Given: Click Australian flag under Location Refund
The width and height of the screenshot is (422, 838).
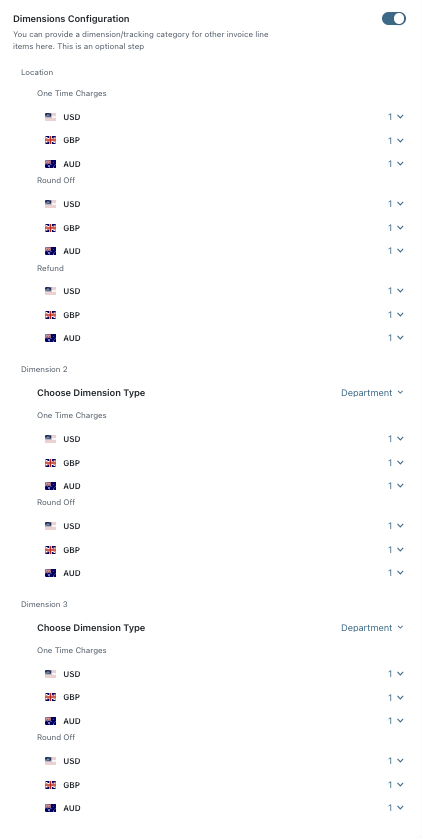Looking at the screenshot, I should coord(51,338).
